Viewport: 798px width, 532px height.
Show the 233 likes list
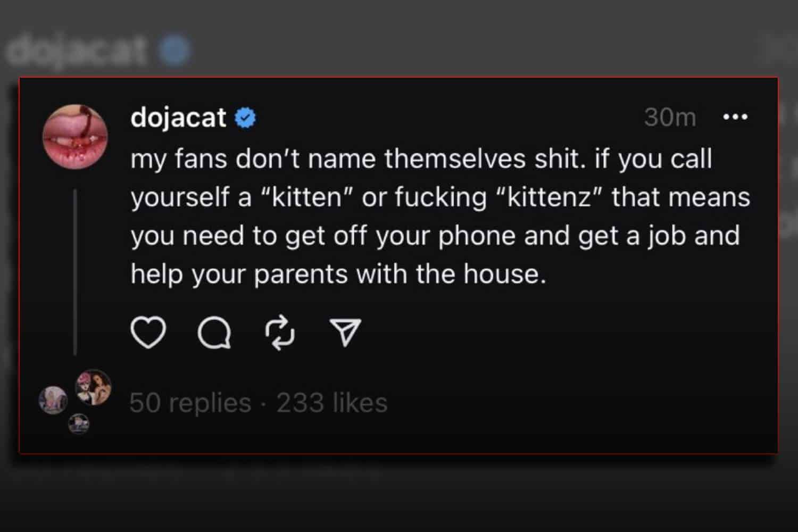[x=332, y=403]
